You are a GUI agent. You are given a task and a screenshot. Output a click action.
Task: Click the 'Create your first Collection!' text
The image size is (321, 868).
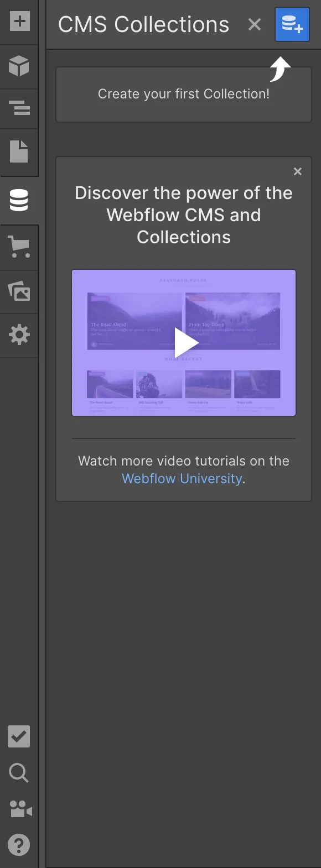tap(184, 94)
